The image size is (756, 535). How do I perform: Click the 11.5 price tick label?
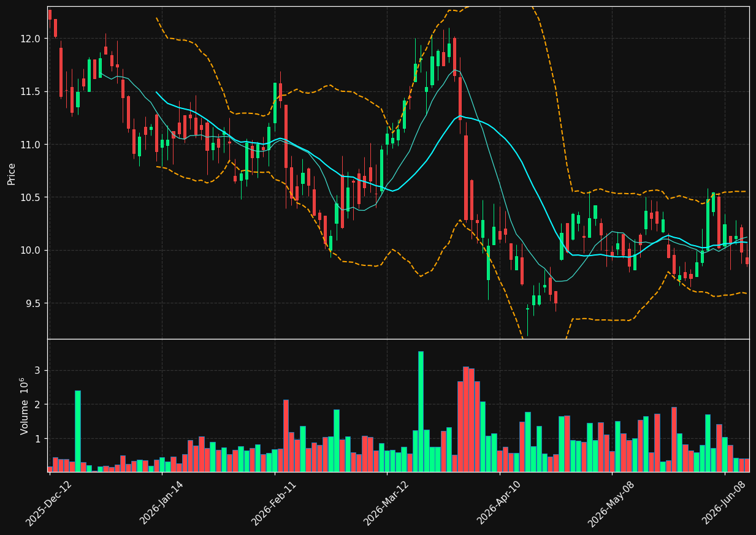29,91
